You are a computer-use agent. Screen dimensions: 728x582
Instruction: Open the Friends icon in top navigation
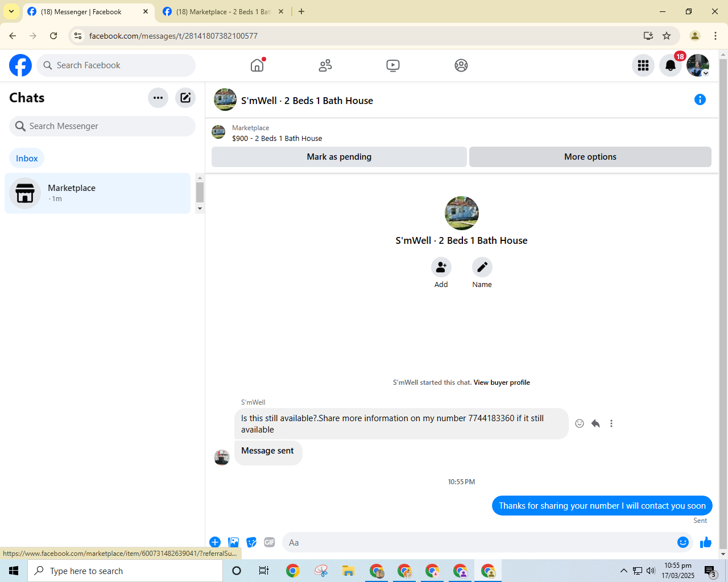tap(325, 65)
